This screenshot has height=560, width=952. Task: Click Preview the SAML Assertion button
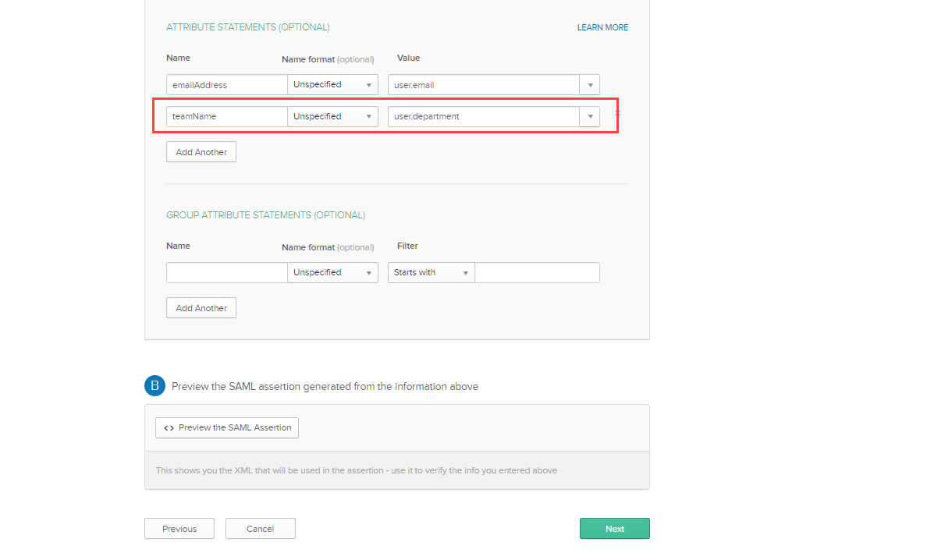[227, 427]
